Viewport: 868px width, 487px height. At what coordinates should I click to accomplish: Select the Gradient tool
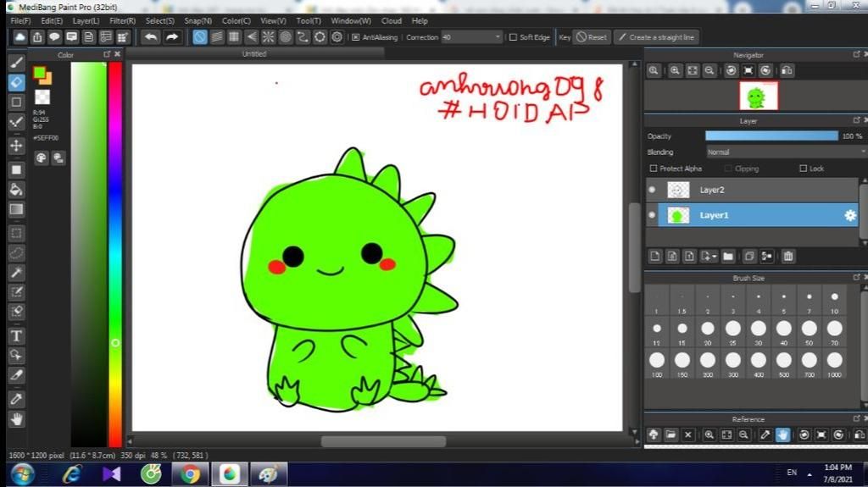17,209
